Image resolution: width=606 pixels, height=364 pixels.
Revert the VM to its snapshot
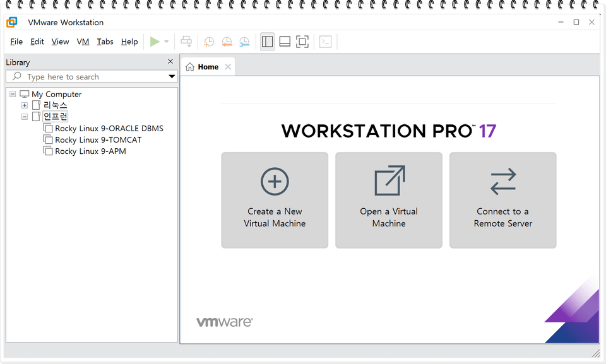(227, 42)
